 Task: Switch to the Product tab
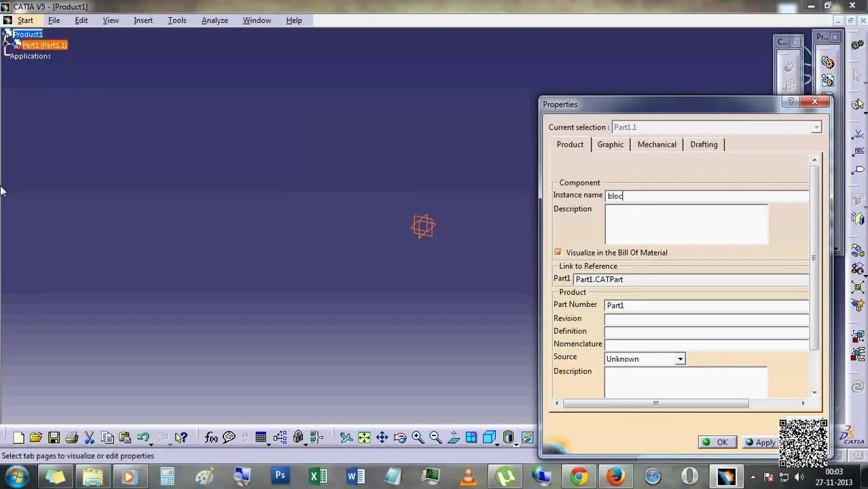(570, 145)
